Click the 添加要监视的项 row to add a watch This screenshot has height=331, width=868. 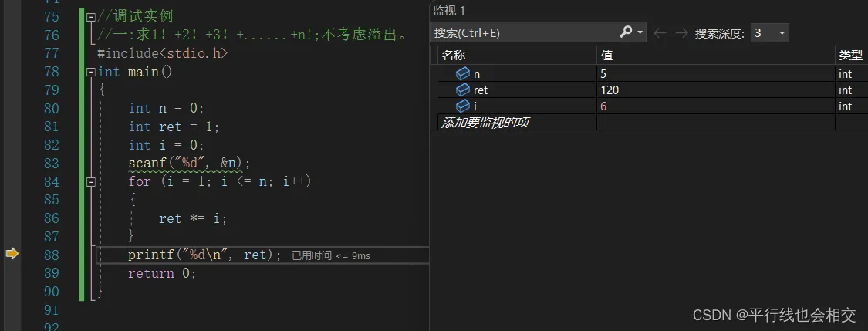(485, 123)
